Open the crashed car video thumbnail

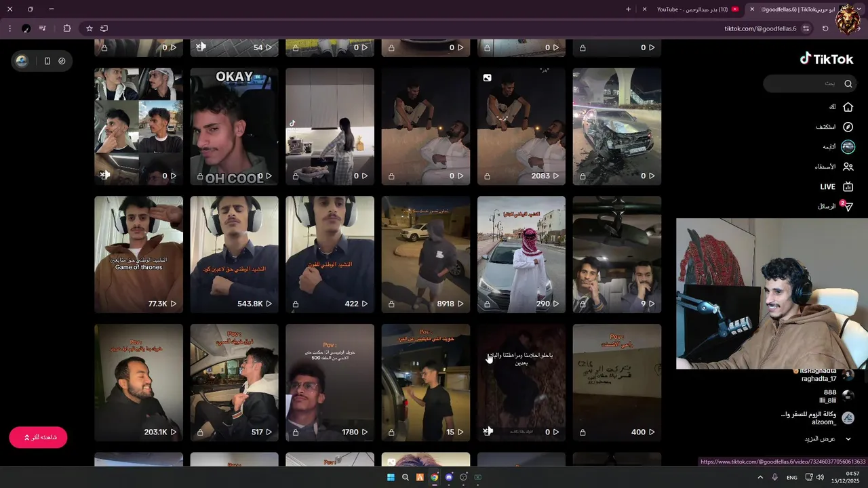616,126
